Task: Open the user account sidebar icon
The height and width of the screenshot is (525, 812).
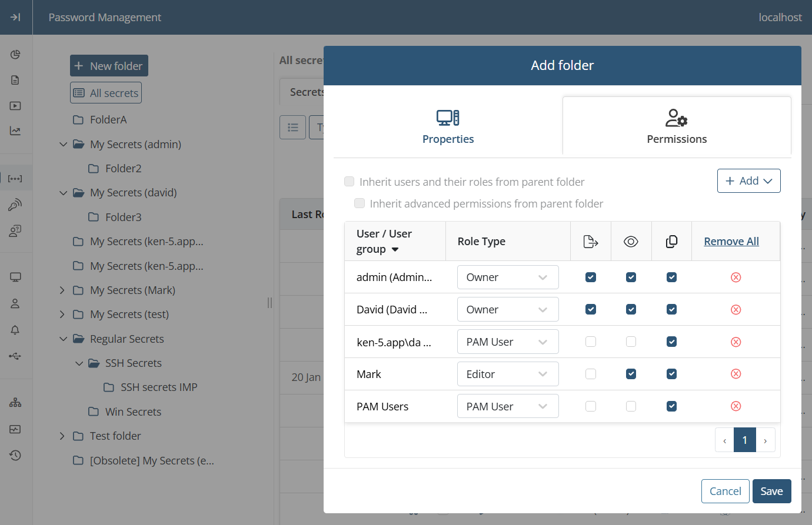Action: pyautogui.click(x=15, y=303)
